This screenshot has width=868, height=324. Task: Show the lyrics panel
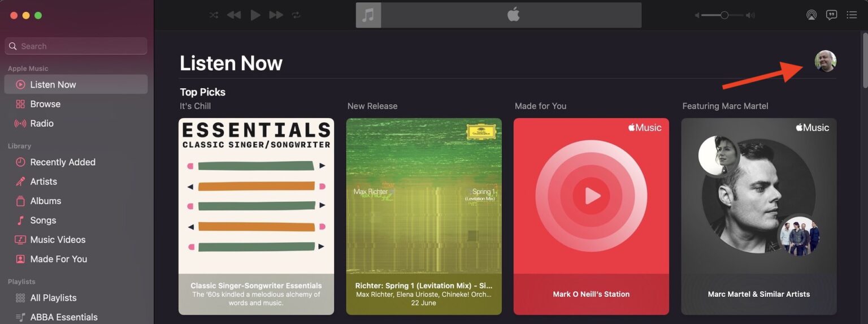tap(831, 15)
